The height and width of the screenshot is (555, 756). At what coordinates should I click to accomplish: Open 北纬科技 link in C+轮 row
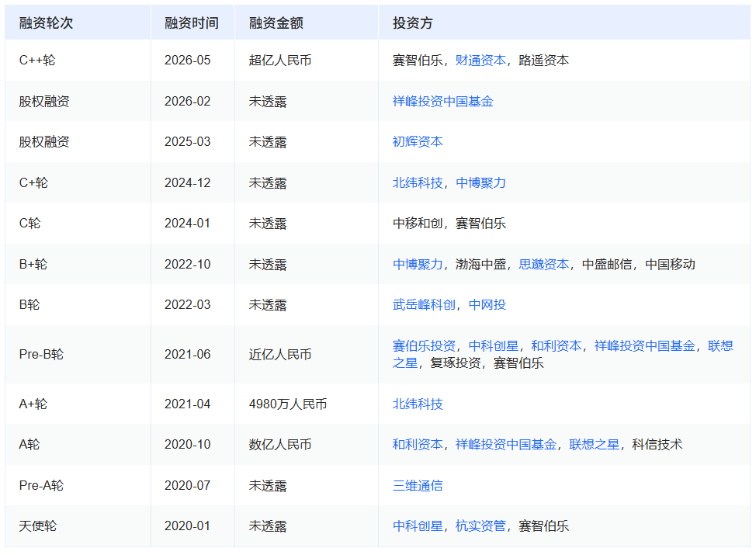[x=418, y=182]
